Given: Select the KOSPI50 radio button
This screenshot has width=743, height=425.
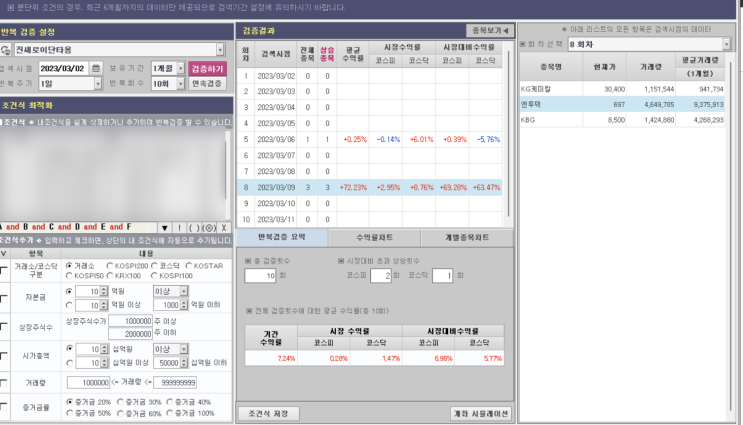Looking at the screenshot, I should pyautogui.click(x=70, y=275).
